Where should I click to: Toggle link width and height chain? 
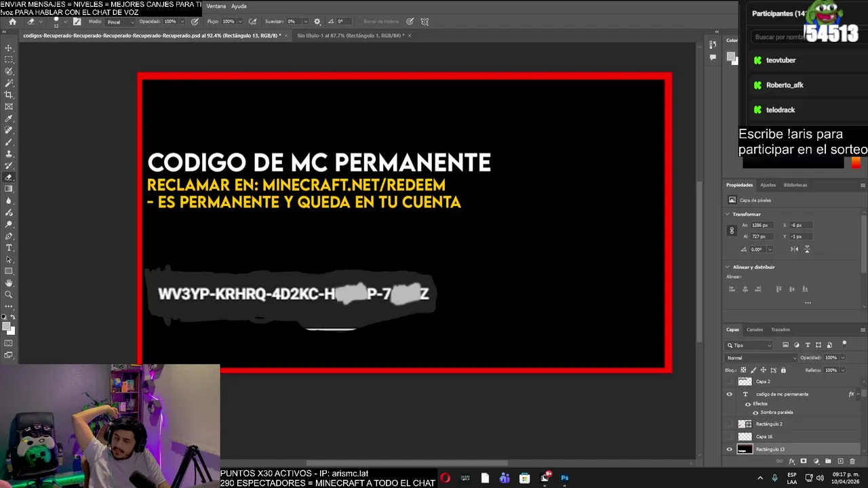point(732,231)
